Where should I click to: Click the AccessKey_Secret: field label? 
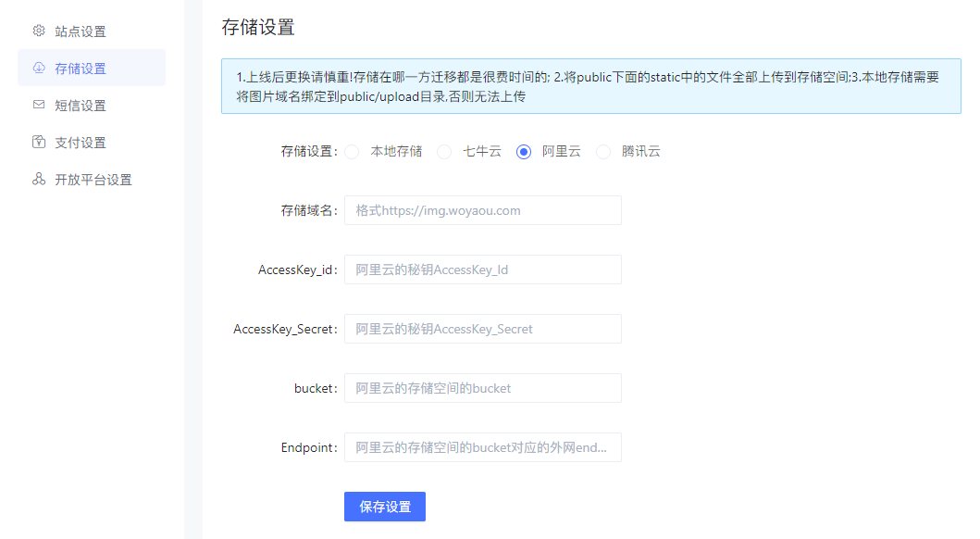[x=285, y=330]
